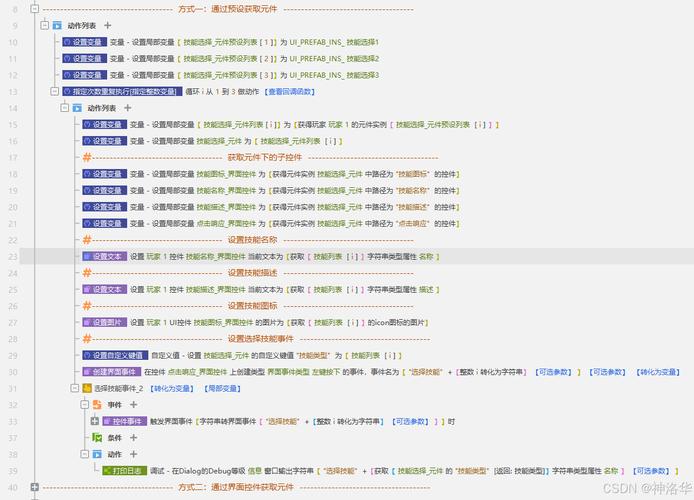This screenshot has width=694, height=500.
Task: Expand the 控件事件 row on line 33
Action: pos(95,421)
